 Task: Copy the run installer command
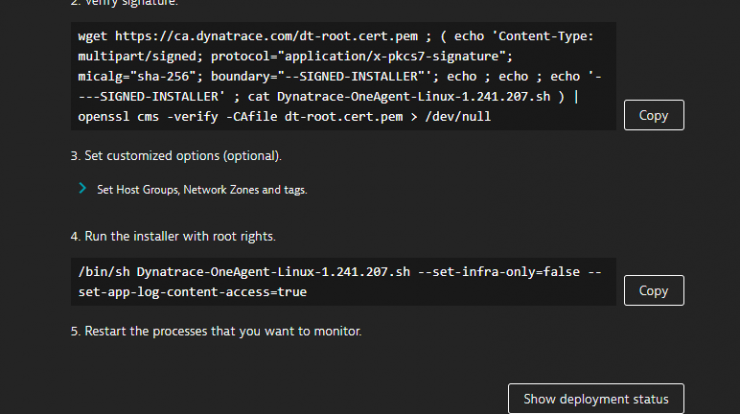(654, 290)
